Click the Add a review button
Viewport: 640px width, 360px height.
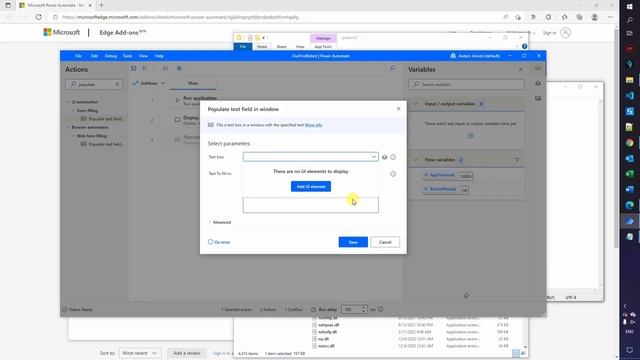click(187, 353)
